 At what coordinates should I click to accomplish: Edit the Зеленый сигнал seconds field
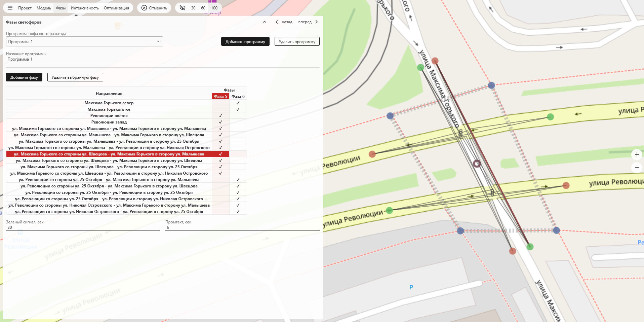point(83,227)
